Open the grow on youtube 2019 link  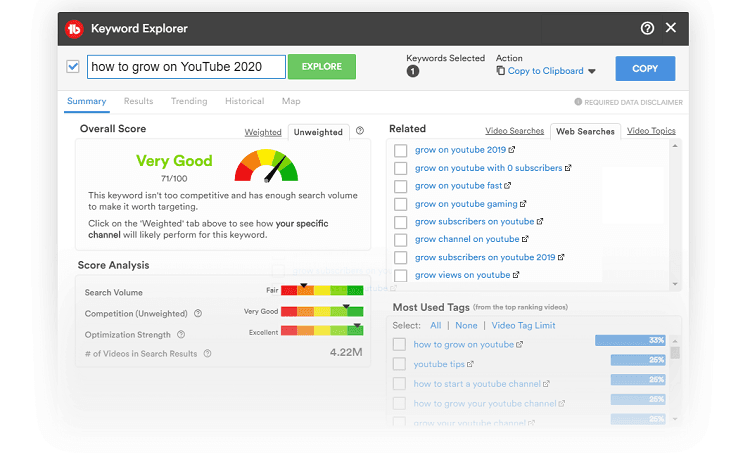460,150
